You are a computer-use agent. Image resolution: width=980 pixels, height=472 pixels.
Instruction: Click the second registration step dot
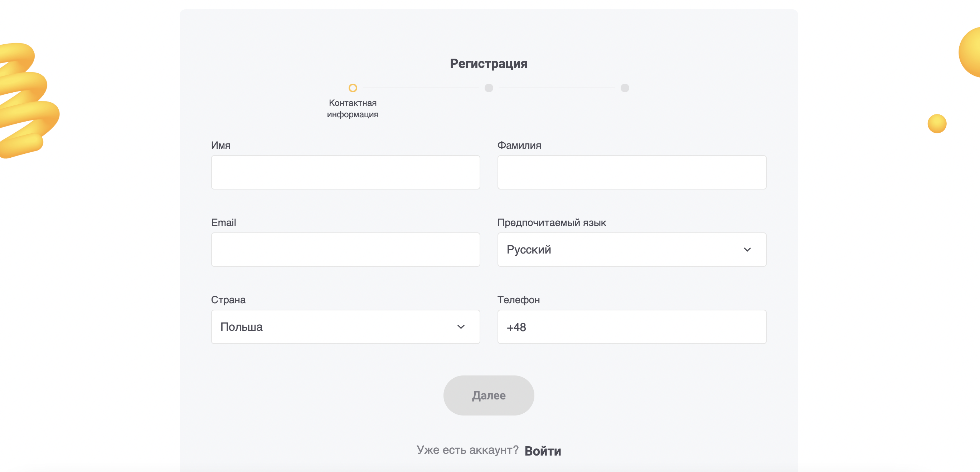[489, 88]
